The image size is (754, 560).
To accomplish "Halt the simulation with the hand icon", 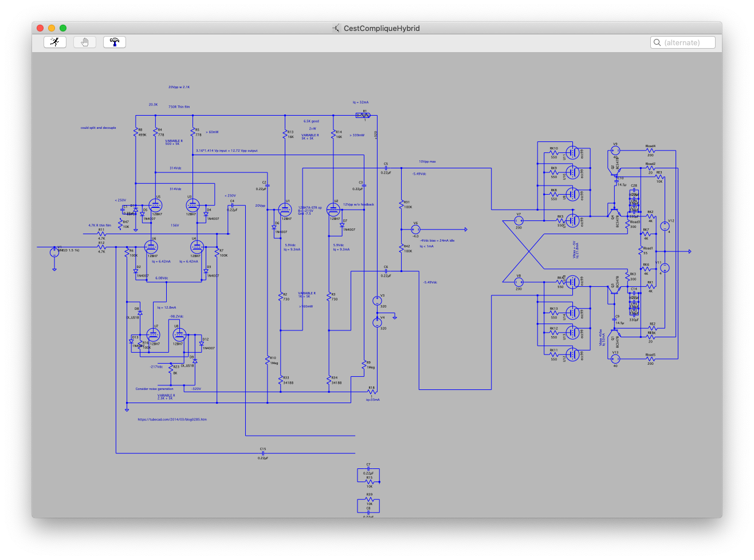I will coord(85,42).
